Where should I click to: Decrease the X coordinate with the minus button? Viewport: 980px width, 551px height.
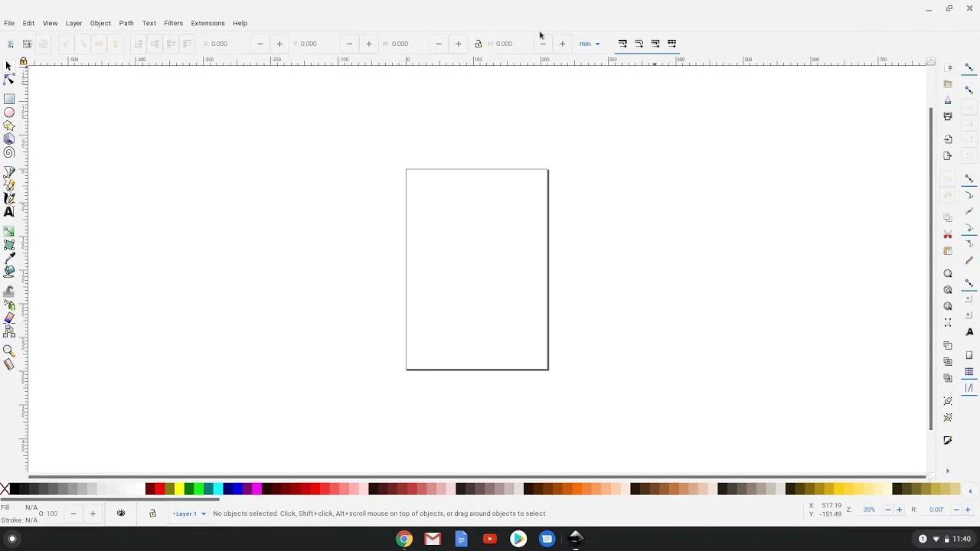point(260,44)
